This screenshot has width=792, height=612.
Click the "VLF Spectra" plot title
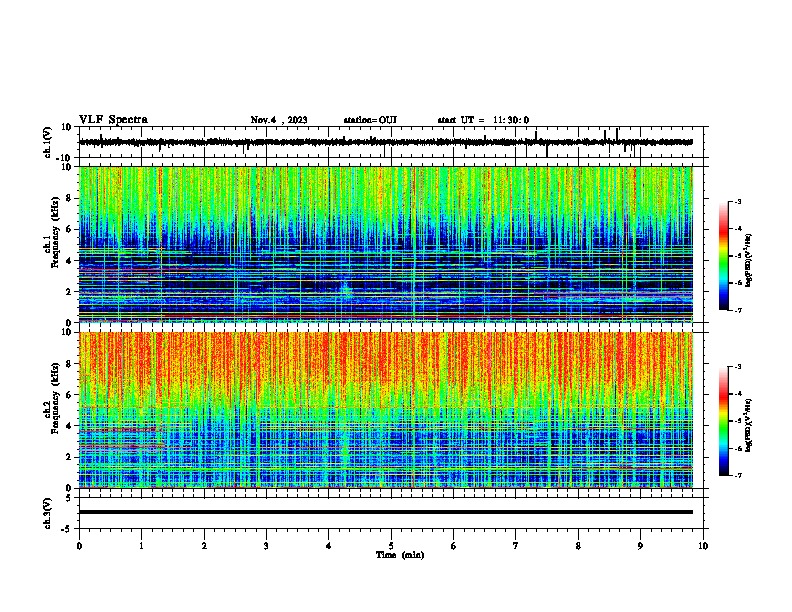113,120
